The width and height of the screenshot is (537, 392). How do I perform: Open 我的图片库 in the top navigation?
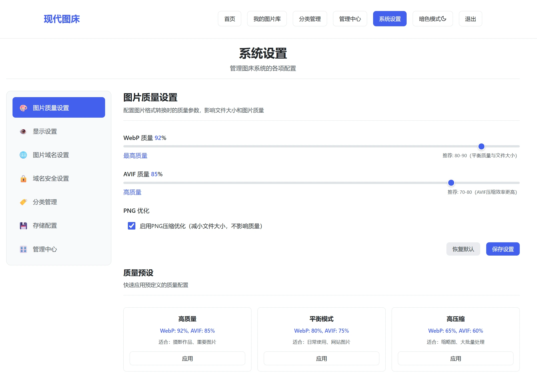click(x=267, y=19)
